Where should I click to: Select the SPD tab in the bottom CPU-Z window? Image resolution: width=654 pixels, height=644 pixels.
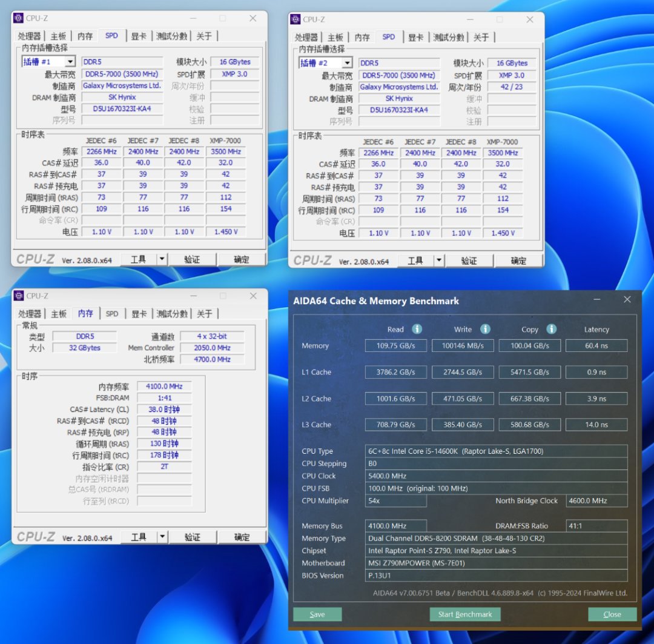pos(112,313)
